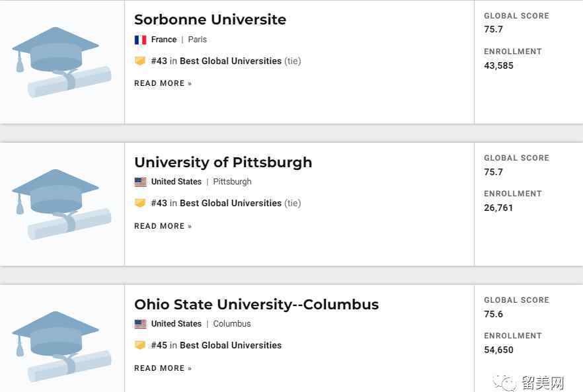Click Read More under Ohio State University
The height and width of the screenshot is (392, 583).
(163, 368)
